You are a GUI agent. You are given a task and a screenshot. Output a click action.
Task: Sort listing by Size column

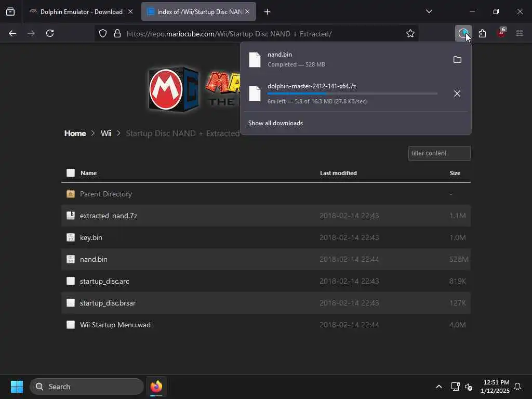pos(455,173)
